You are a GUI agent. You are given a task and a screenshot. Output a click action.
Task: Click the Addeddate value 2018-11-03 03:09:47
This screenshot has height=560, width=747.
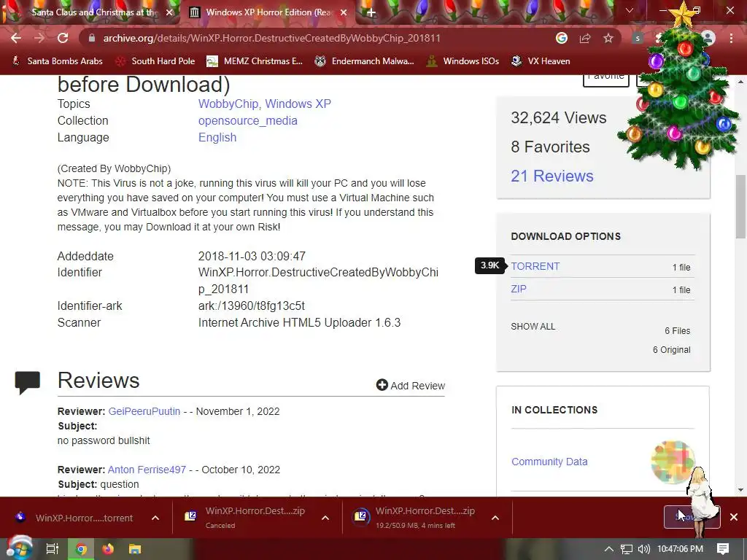252,256
